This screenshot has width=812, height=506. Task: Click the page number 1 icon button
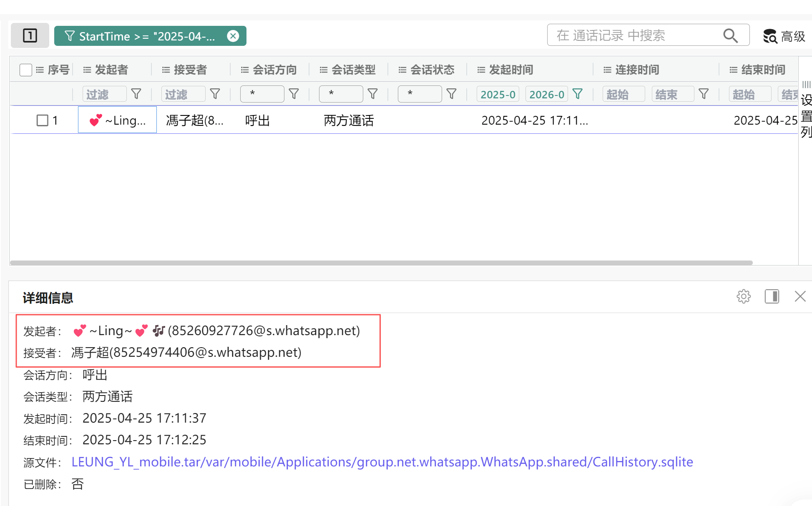click(30, 35)
